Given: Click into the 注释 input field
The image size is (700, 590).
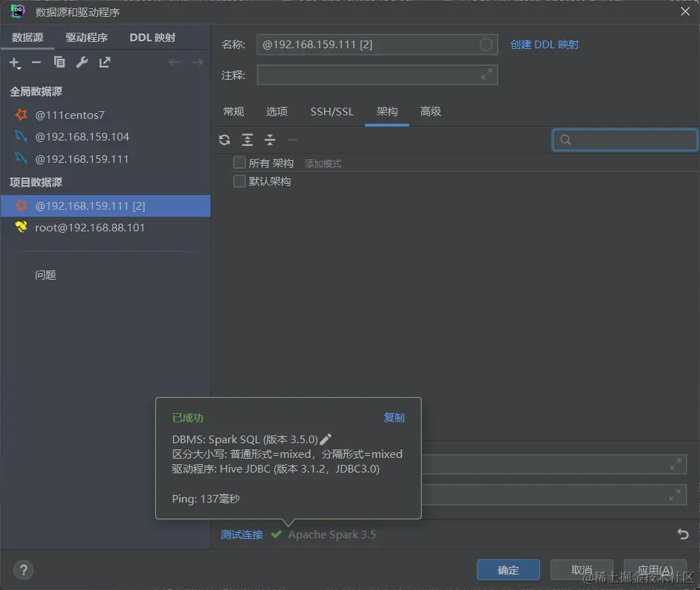Looking at the screenshot, I should (x=377, y=75).
